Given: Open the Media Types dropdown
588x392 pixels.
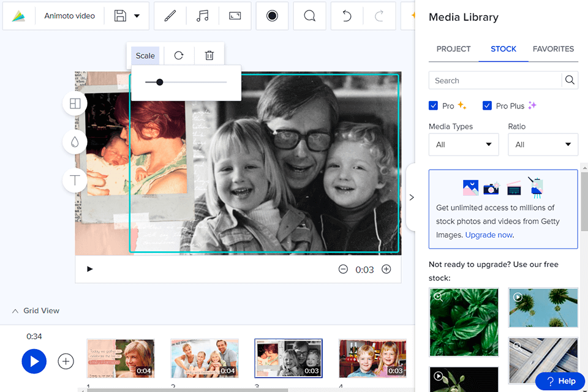Looking at the screenshot, I should point(464,145).
